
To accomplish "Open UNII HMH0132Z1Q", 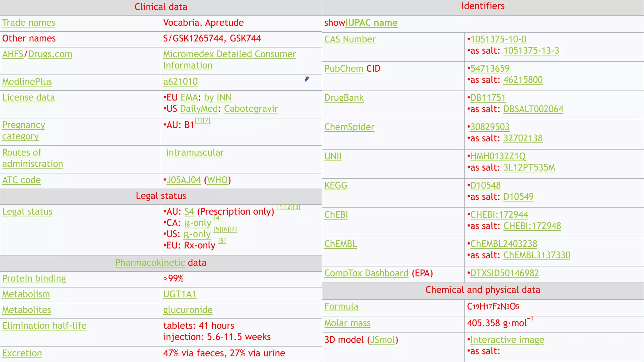I will (498, 156).
